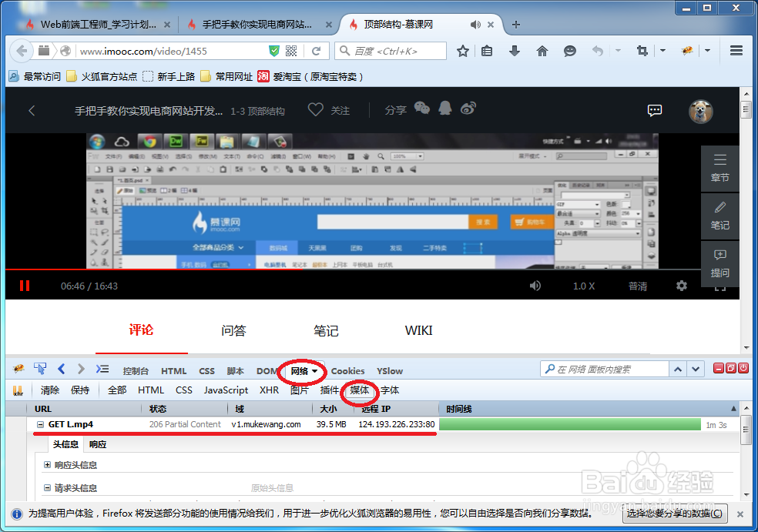Change video quality 普清
Image resolution: width=758 pixels, height=532 pixels.
(x=638, y=286)
